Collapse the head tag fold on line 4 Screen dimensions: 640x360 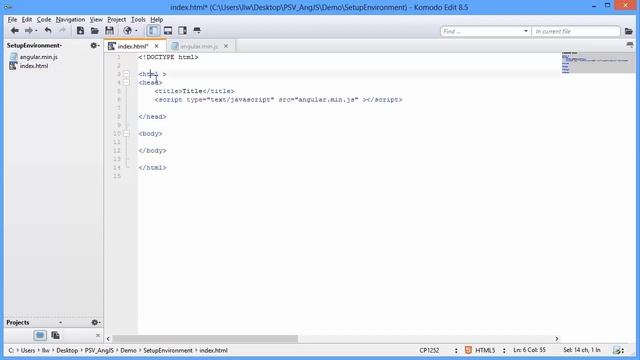126,82
